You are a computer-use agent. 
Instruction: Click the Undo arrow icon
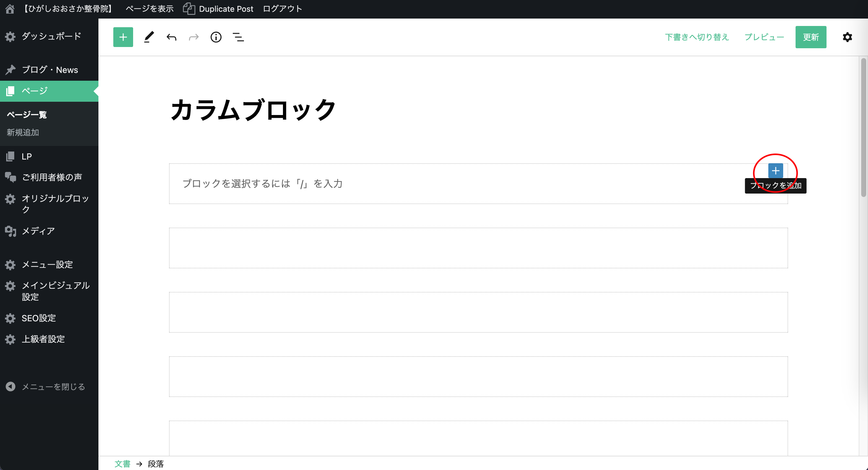(171, 37)
